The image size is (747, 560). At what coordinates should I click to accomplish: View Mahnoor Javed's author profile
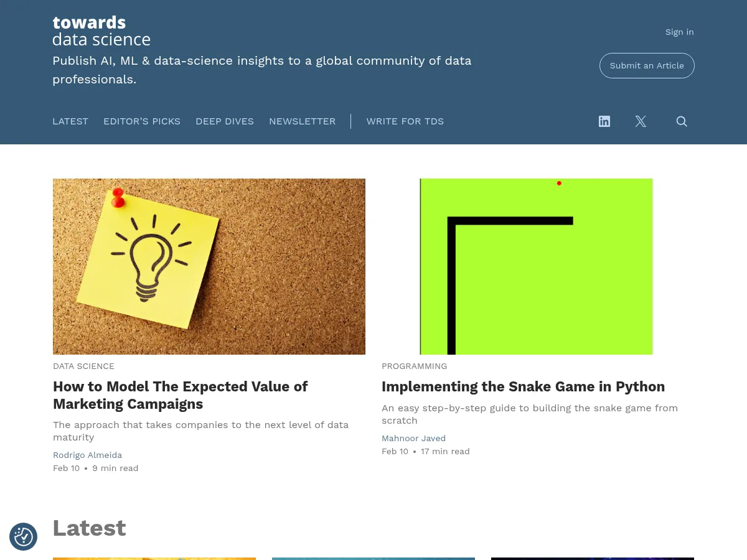tap(413, 438)
